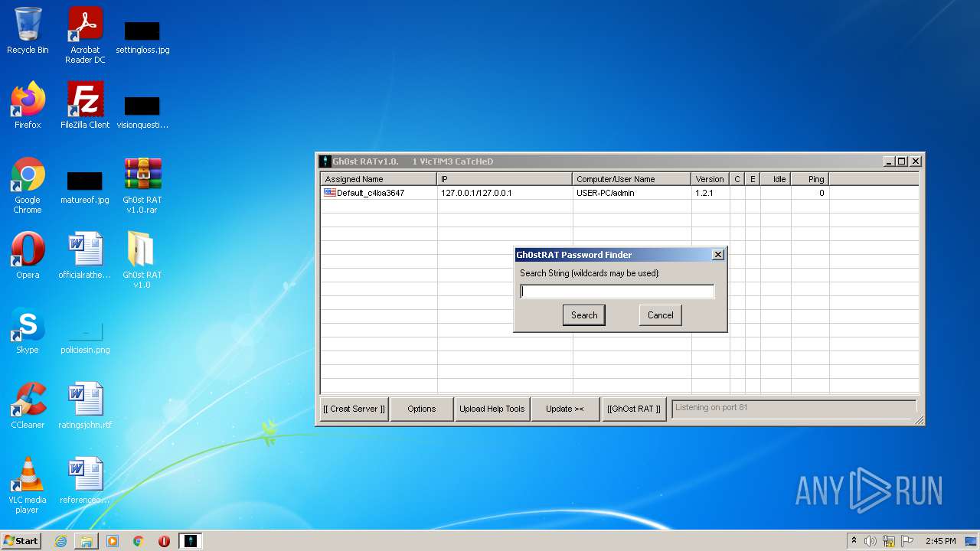Switch to Gh0st RAT taskbar item
This screenshot has height=551, width=980.
point(191,541)
